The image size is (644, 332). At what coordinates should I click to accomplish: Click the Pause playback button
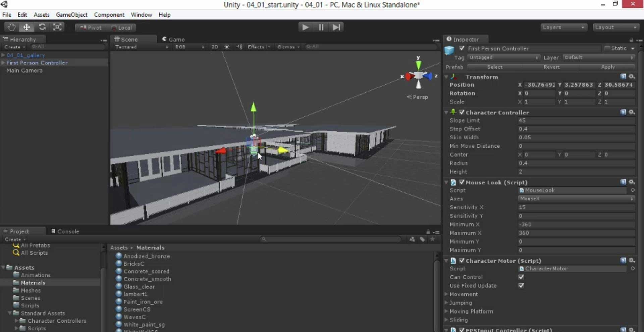[x=321, y=27]
